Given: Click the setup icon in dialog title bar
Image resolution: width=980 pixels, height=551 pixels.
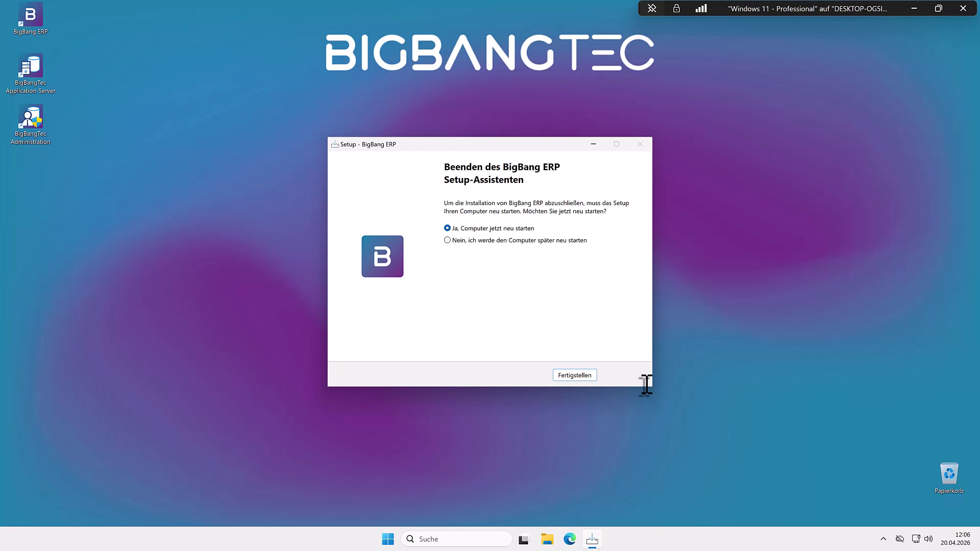Looking at the screenshot, I should pyautogui.click(x=335, y=144).
